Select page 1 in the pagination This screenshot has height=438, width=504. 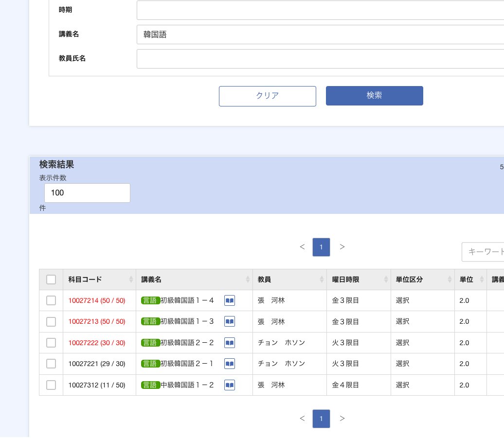321,247
